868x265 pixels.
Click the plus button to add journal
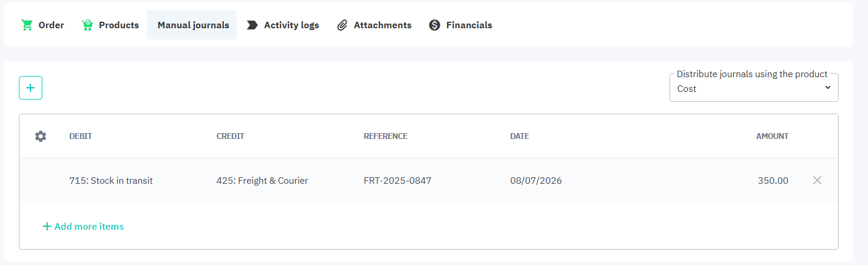[x=31, y=88]
